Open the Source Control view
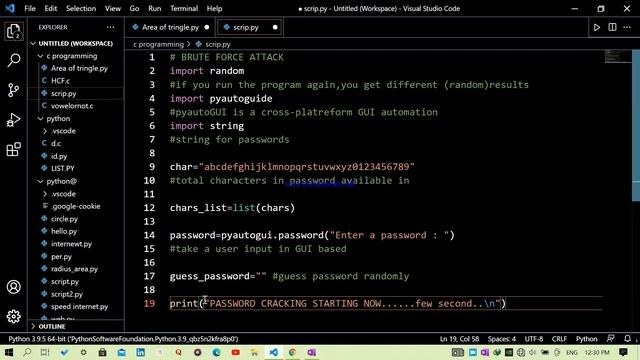The width and height of the screenshot is (640, 360). (x=13, y=90)
